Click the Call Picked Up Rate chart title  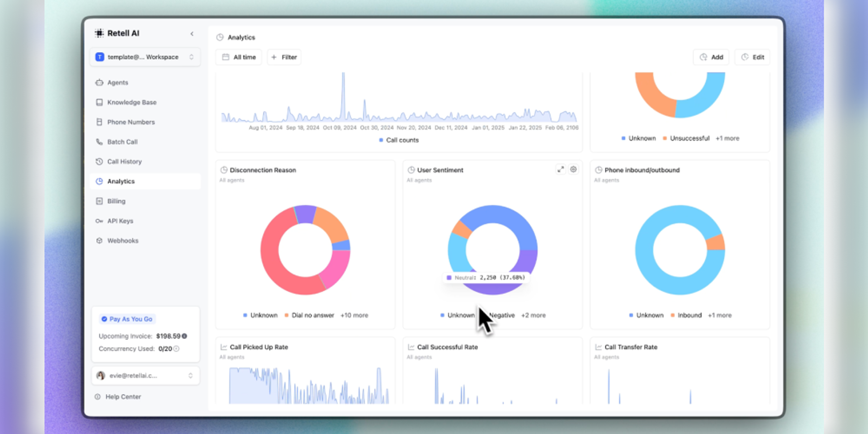[259, 347]
